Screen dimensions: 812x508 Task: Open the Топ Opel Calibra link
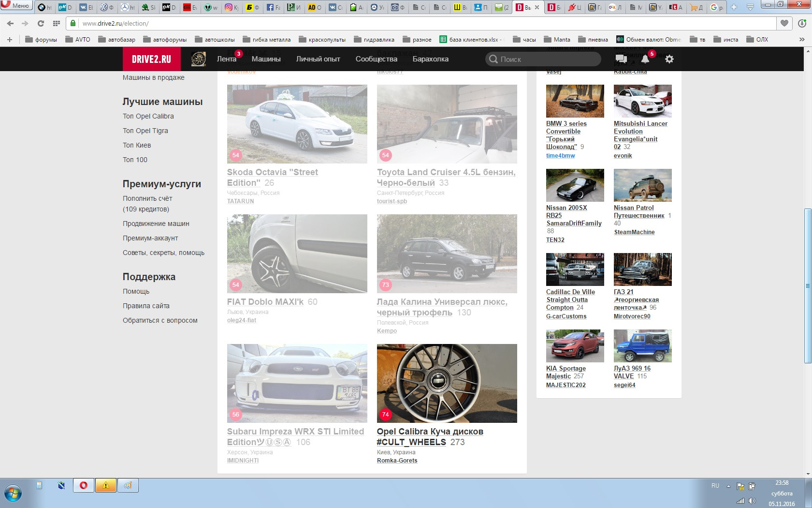148,116
